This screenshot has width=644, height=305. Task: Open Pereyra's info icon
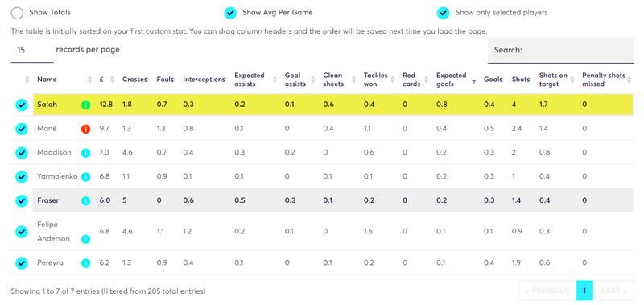[85, 263]
